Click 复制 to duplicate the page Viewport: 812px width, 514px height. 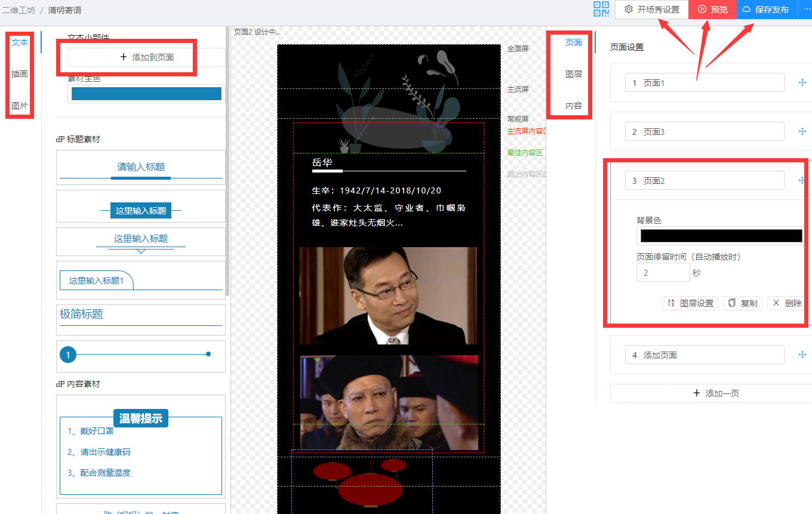(x=742, y=303)
